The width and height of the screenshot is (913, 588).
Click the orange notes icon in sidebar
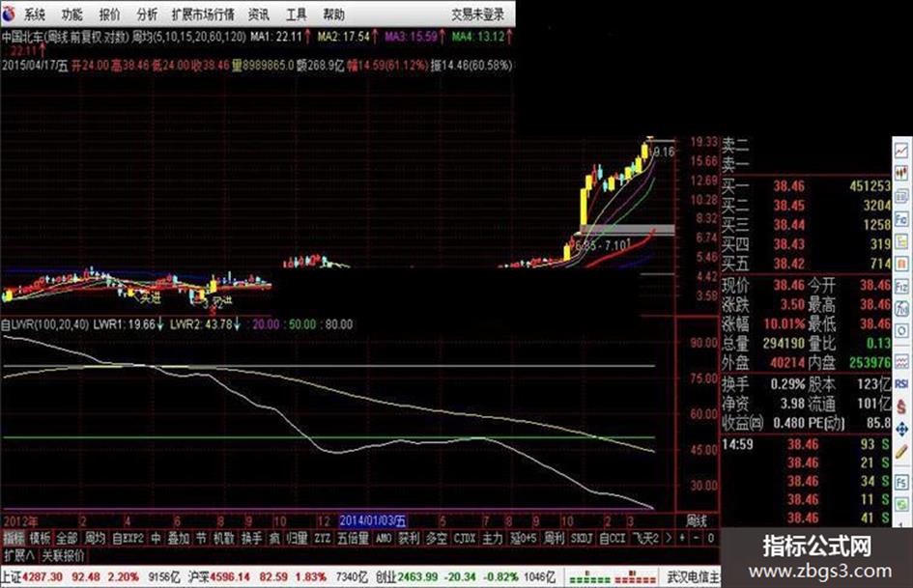(x=902, y=264)
